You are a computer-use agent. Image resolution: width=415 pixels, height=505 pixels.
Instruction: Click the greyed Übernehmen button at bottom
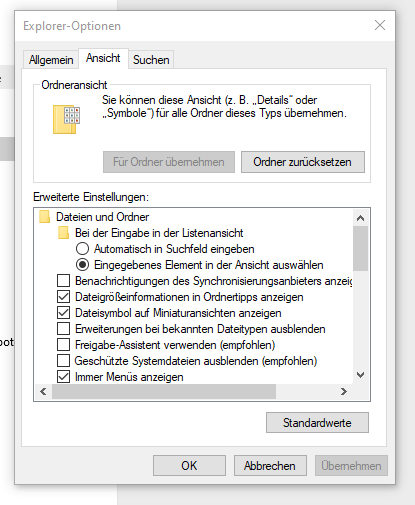click(x=351, y=465)
